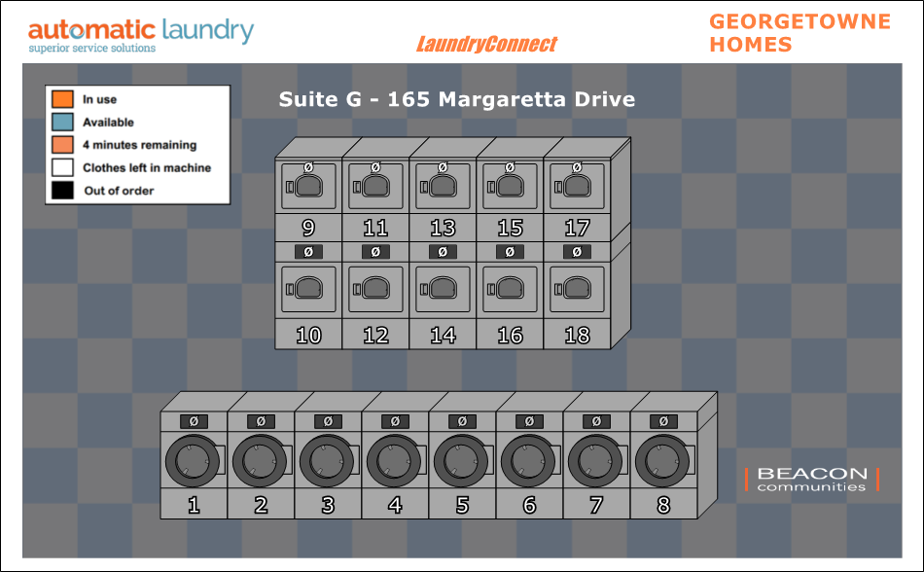Image resolution: width=924 pixels, height=572 pixels.
Task: Click washer 8 round door
Action: tap(662, 459)
